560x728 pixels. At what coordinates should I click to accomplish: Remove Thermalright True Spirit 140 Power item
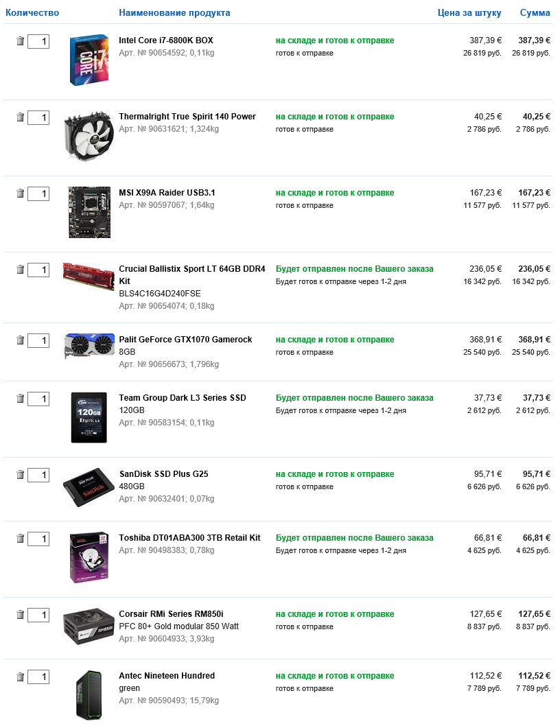(x=20, y=117)
